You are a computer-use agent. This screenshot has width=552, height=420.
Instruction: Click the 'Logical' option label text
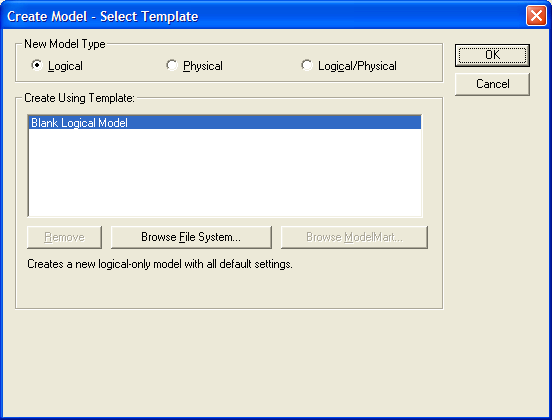[65, 66]
